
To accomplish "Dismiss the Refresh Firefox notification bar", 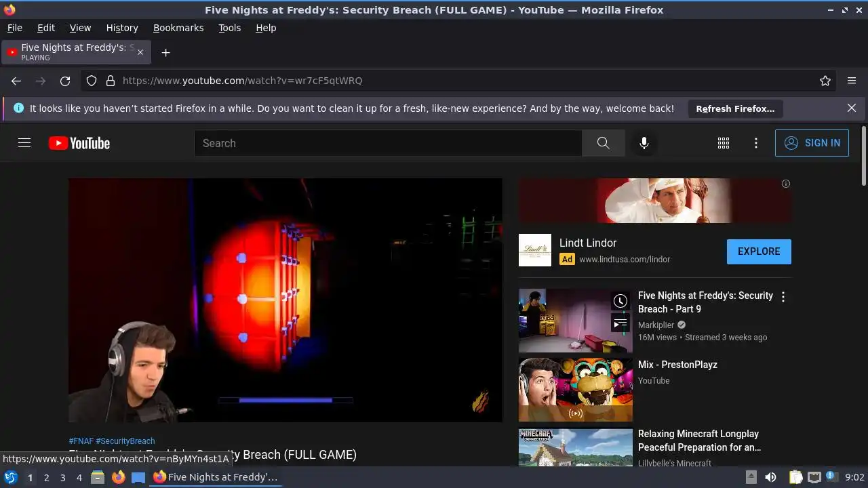I will [852, 108].
